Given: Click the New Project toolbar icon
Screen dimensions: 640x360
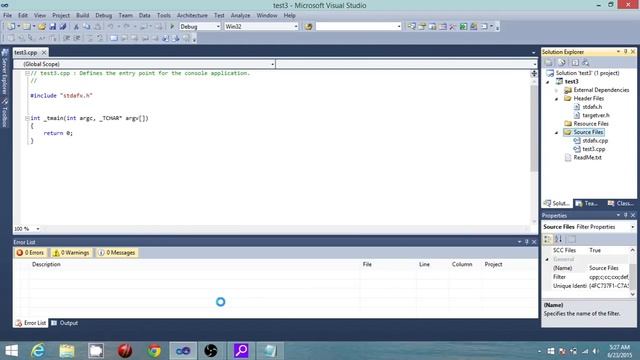Looking at the screenshot, I should [x=11, y=27].
